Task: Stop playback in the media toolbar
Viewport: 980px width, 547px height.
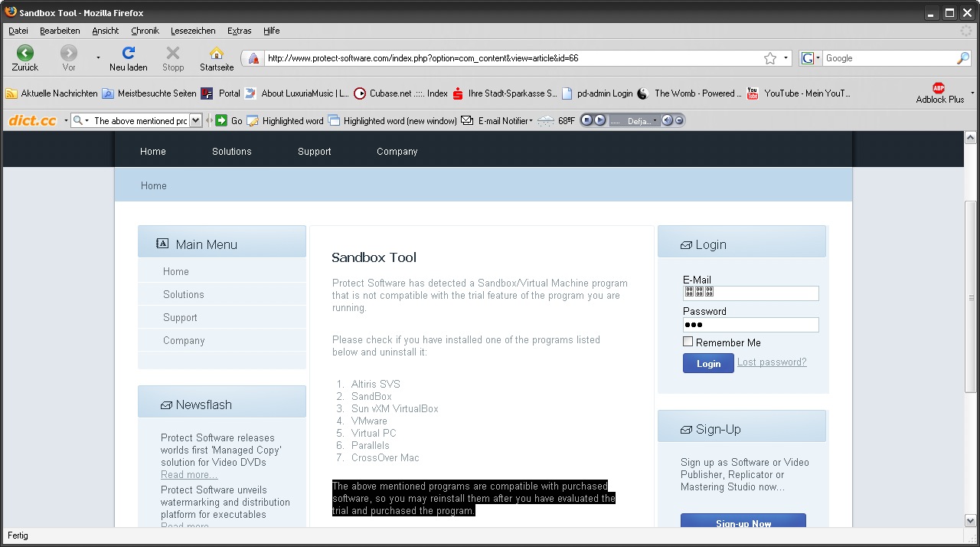Action: (586, 120)
